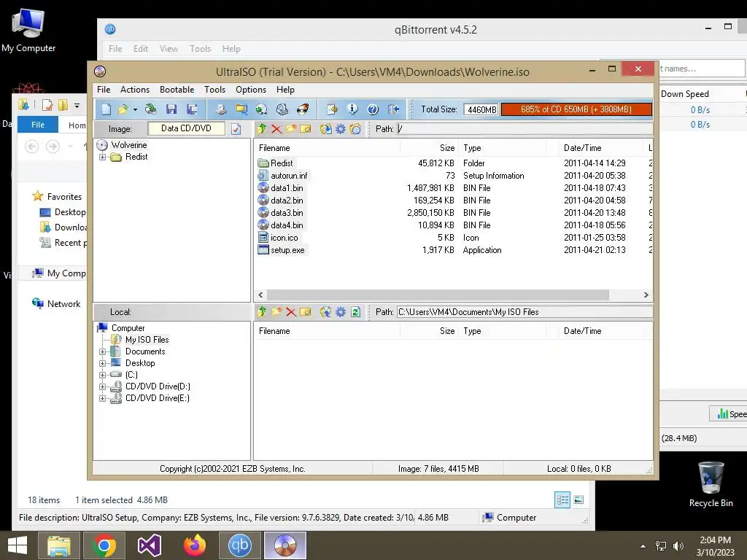747x560 pixels.
Task: Show hidden icons in the system tray
Action: [x=643, y=546]
